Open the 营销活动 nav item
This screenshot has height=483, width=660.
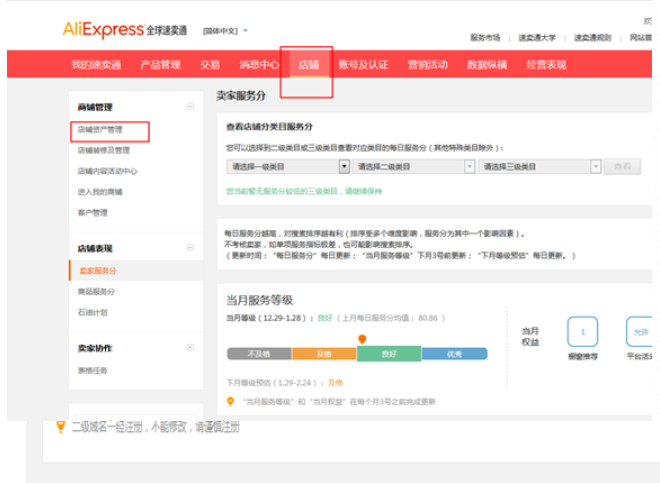tap(428, 64)
